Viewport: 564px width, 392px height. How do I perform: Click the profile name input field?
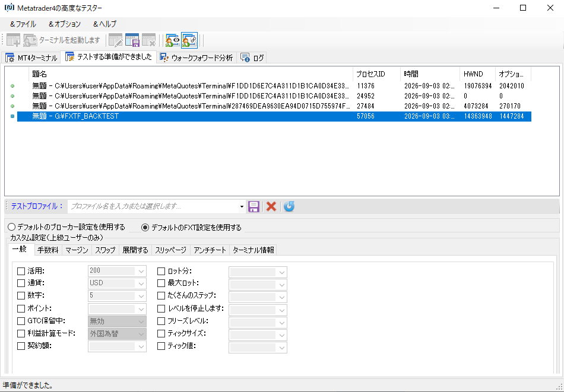153,206
